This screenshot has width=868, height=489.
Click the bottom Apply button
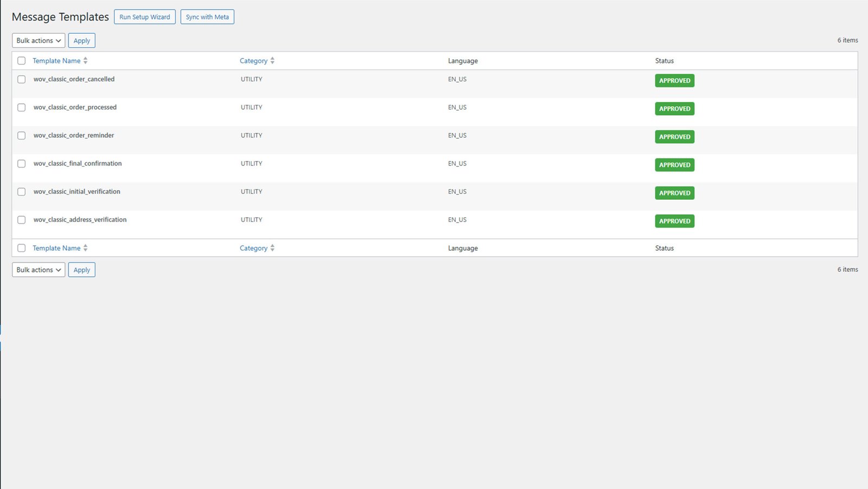tap(82, 270)
